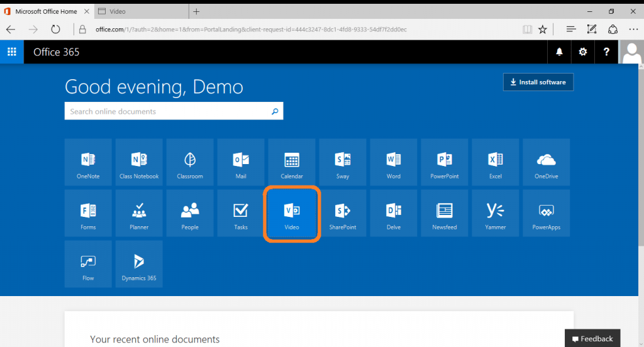
Task: Launch the PowerPoint app tile
Action: pyautogui.click(x=445, y=162)
